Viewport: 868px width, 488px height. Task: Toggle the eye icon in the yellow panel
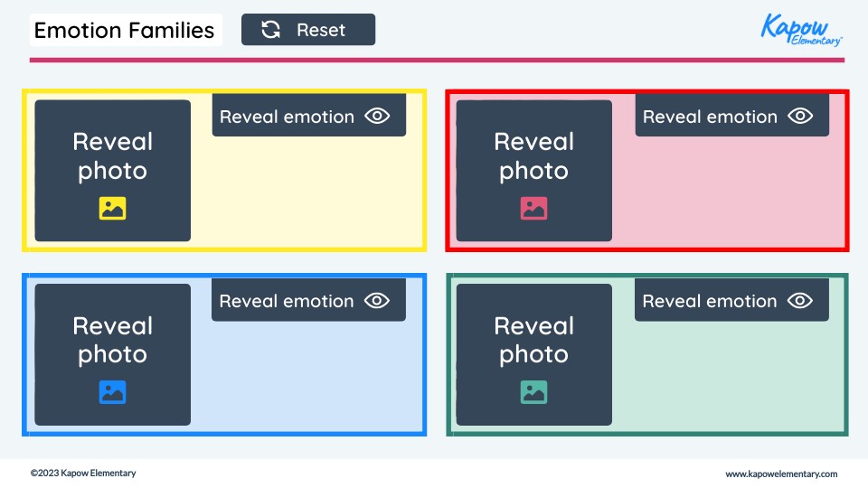377,116
